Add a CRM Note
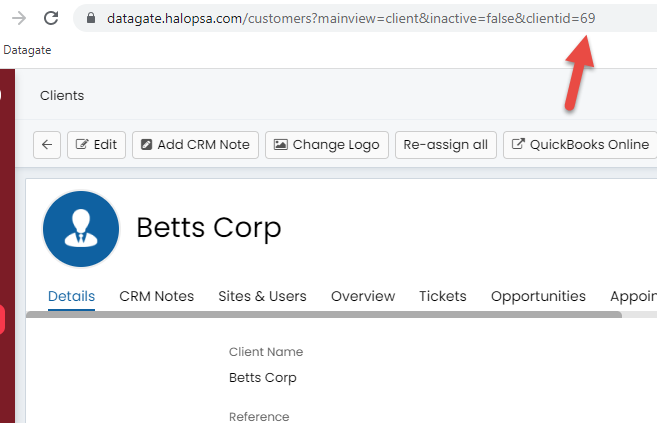Image resolution: width=657 pixels, height=423 pixels. 195,144
